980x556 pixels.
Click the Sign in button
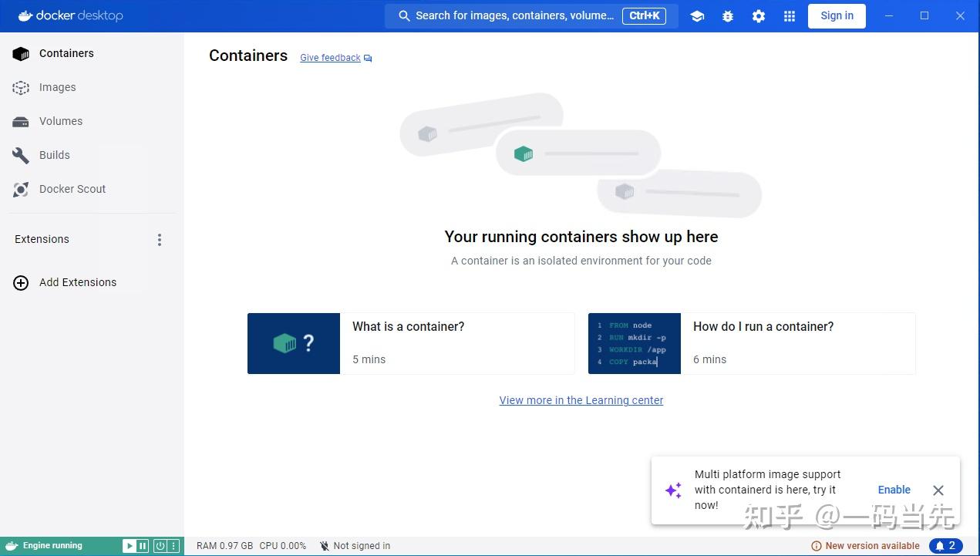[837, 15]
